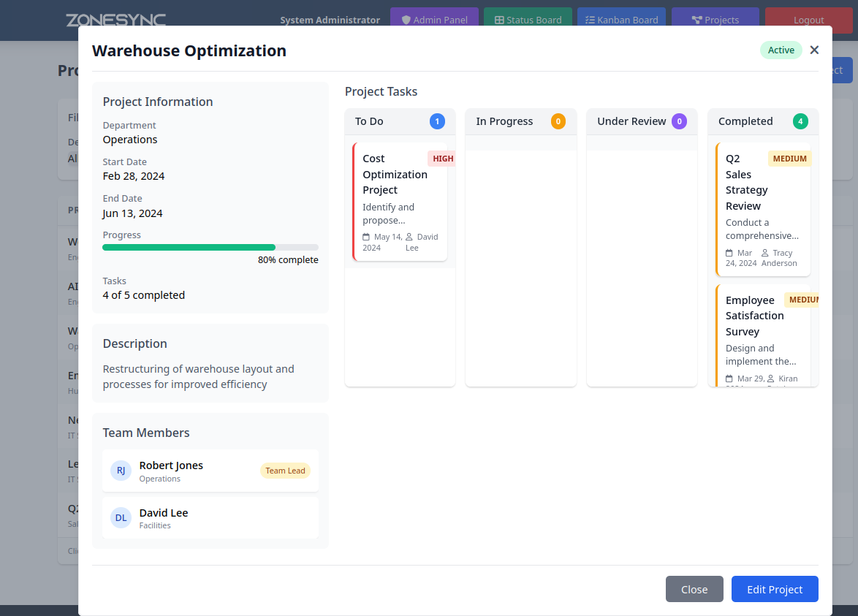Click the Completed count badge
This screenshot has height=616, width=858.
800,121
